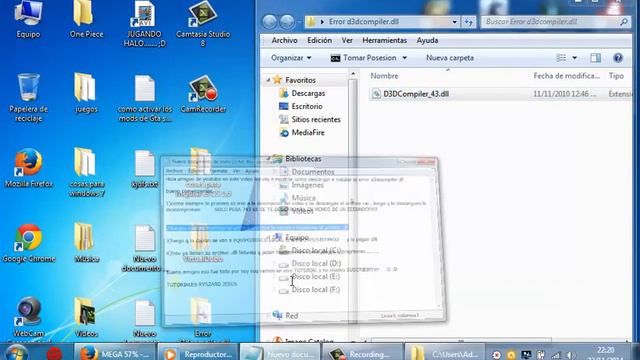Open the Tomar Posesion dropdown arrow

pos(404,58)
